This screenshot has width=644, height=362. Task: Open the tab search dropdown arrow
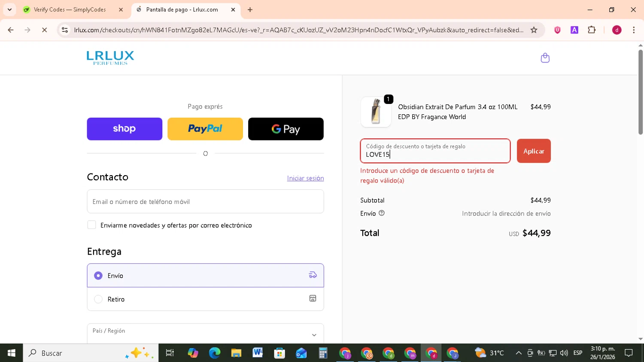(9, 9)
